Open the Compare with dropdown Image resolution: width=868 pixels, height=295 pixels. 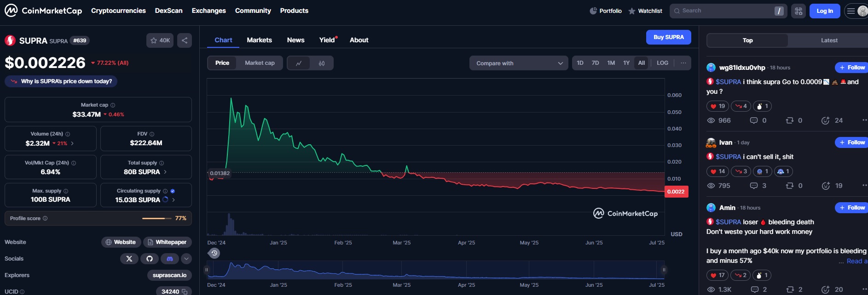pyautogui.click(x=519, y=63)
